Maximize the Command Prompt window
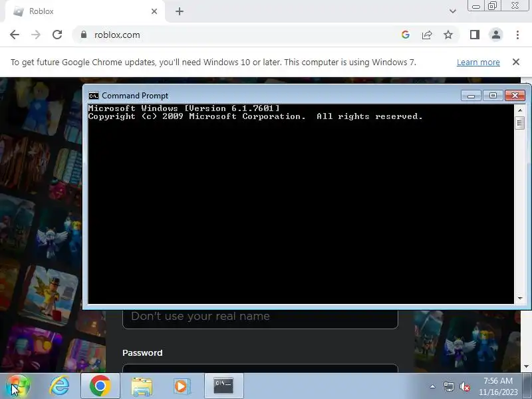 [x=493, y=96]
